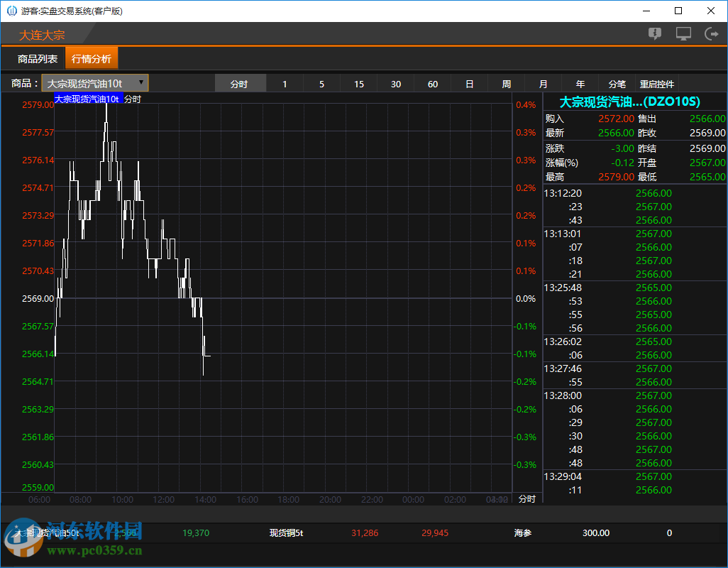Click the 19,370 ticker value

tap(196, 533)
